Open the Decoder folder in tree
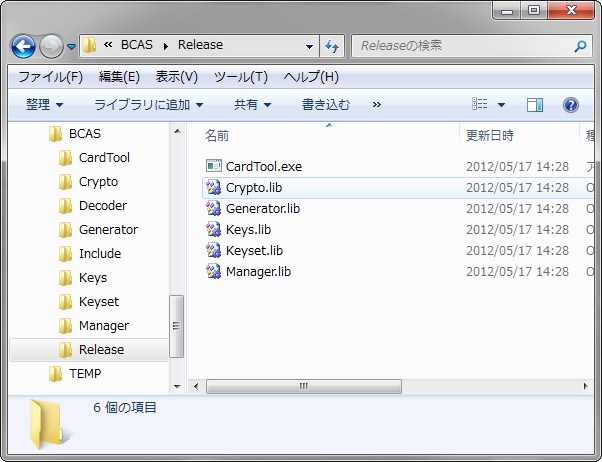Screen dimensions: 602x462 [x=102, y=205]
